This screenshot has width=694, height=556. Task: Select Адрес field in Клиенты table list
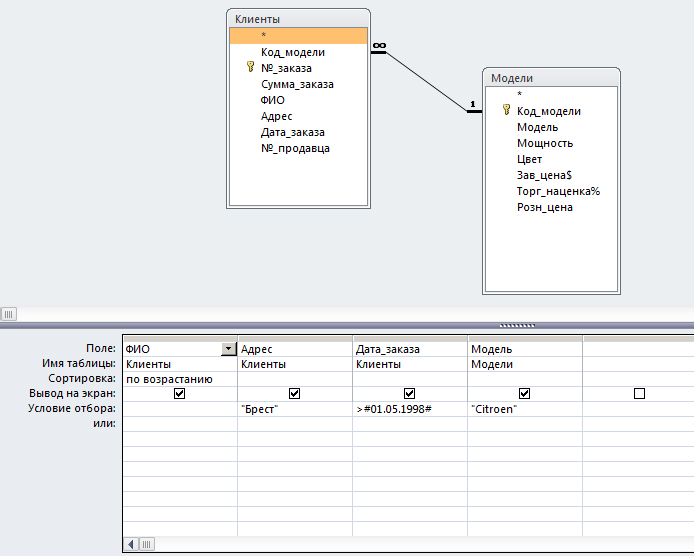click(298, 116)
